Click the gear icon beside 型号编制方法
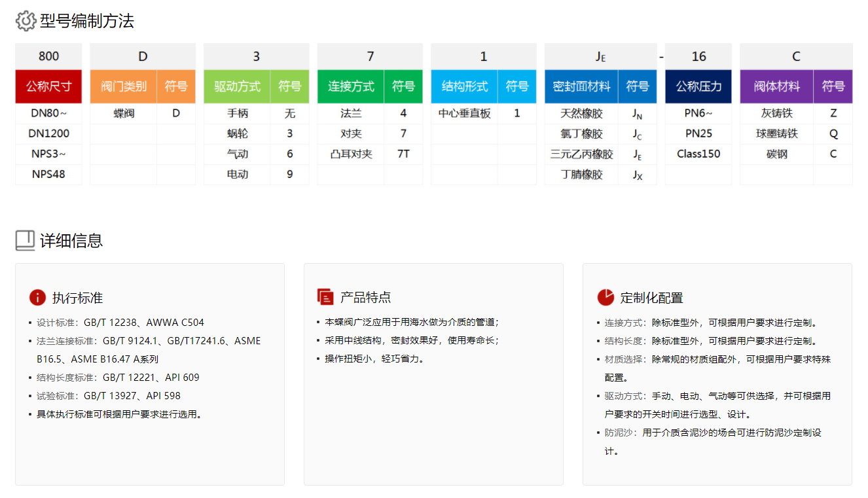868x498 pixels. [x=26, y=21]
